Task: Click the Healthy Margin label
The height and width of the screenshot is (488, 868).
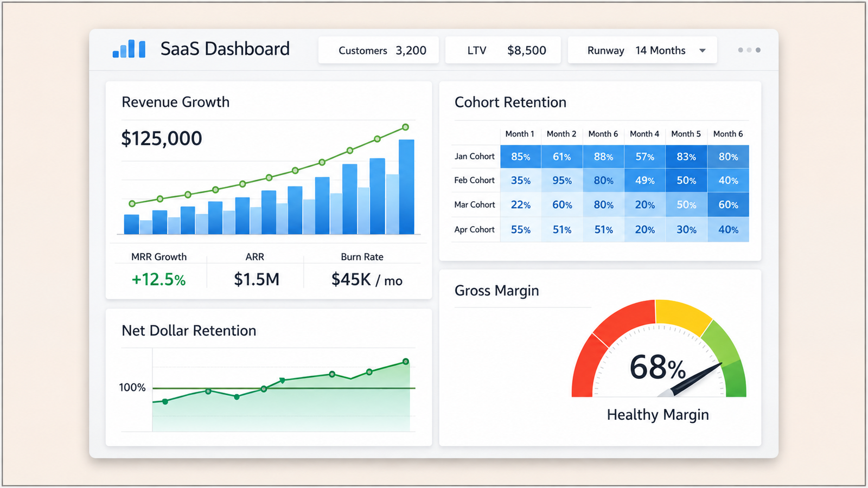Action: [658, 415]
